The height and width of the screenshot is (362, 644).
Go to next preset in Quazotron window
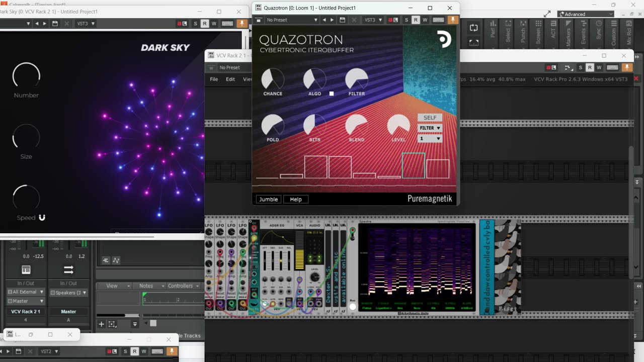click(x=332, y=20)
